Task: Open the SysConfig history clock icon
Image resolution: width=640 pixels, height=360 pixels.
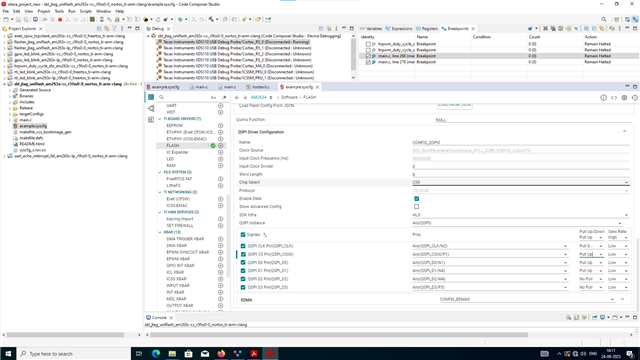Action: [635, 98]
